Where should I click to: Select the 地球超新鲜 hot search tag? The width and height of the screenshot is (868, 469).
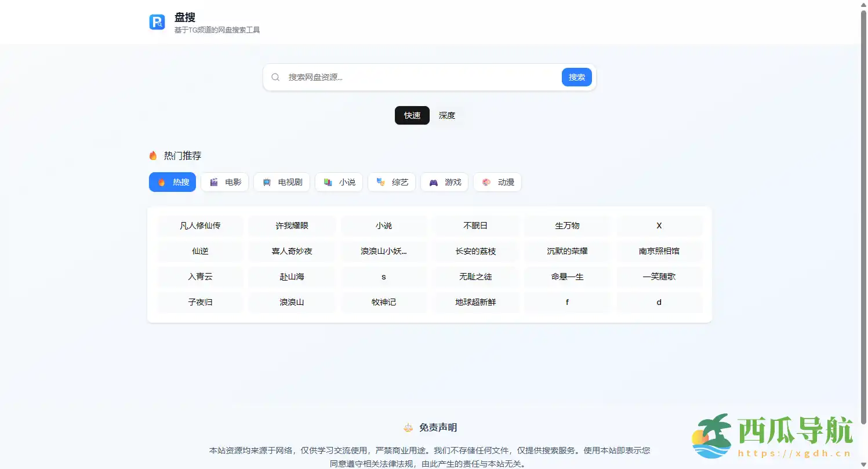point(475,302)
